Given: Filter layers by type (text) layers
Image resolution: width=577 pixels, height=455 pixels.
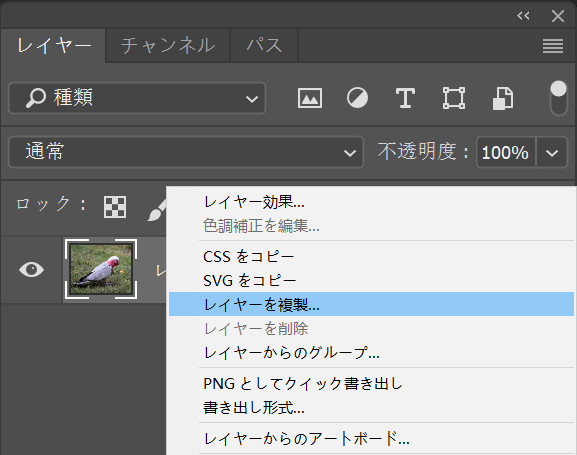Looking at the screenshot, I should pyautogui.click(x=405, y=98).
